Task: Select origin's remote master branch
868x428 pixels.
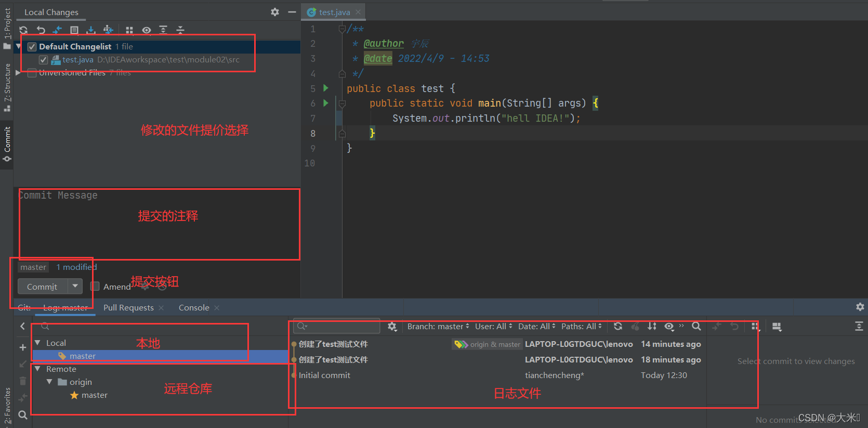Action: pyautogui.click(x=94, y=395)
